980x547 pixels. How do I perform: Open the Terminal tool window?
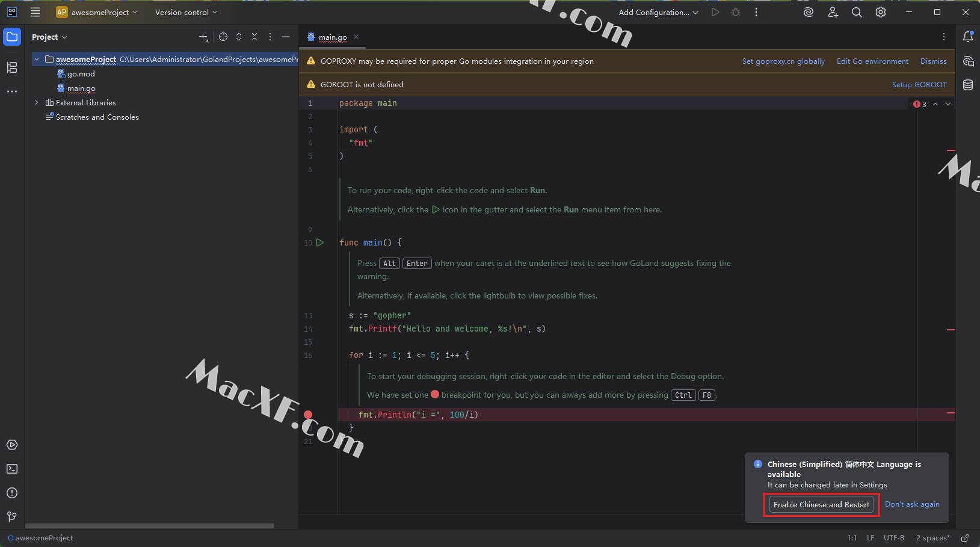tap(12, 469)
